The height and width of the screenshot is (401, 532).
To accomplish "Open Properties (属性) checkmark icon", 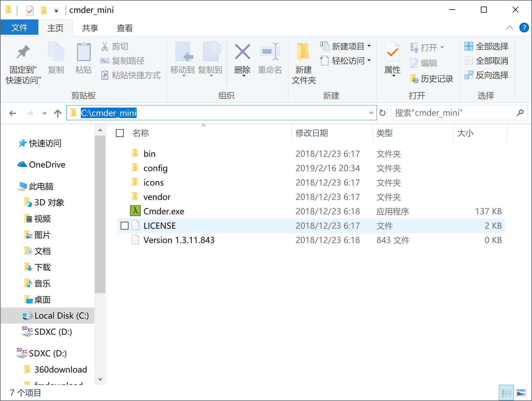I will point(392,52).
